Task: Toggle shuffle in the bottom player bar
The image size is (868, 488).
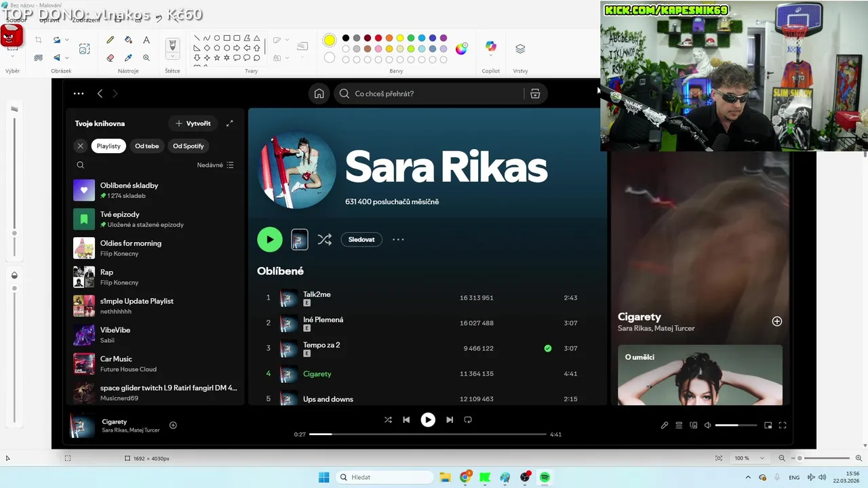Action: (x=388, y=420)
